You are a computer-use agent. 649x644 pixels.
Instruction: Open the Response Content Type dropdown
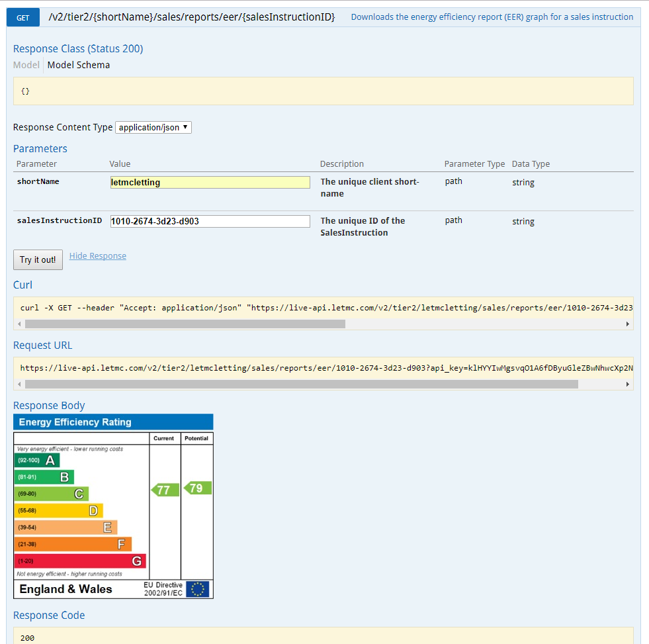153,127
